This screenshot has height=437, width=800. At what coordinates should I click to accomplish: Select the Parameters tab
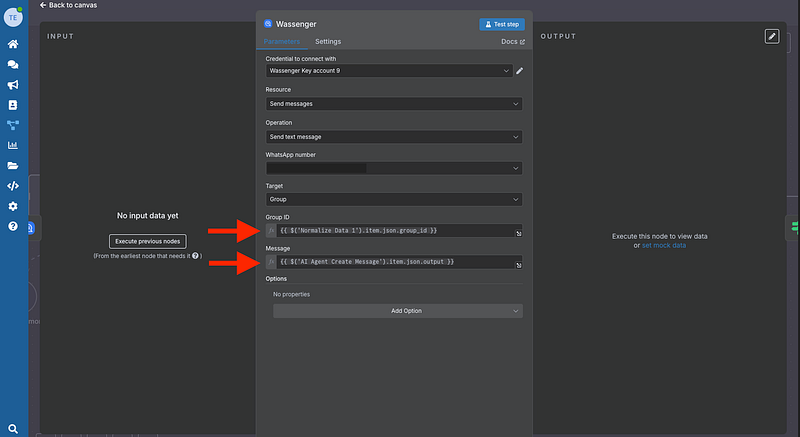[x=281, y=42]
